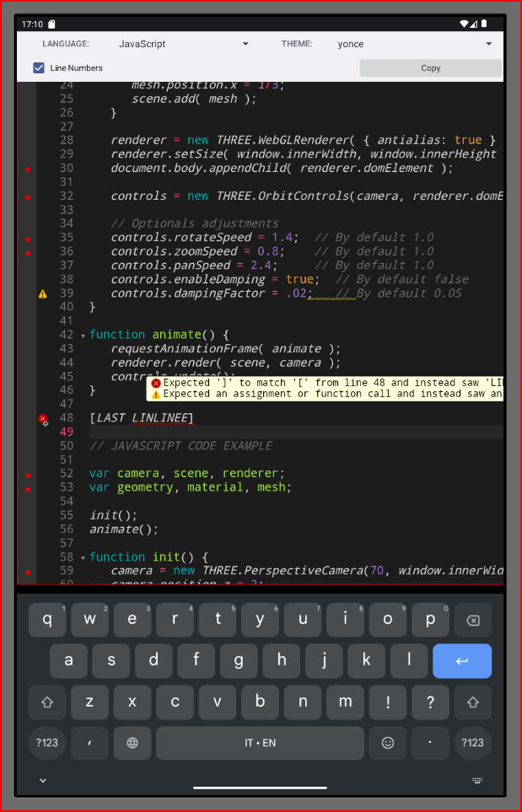
Task: Tap the period key
Action: [430, 743]
